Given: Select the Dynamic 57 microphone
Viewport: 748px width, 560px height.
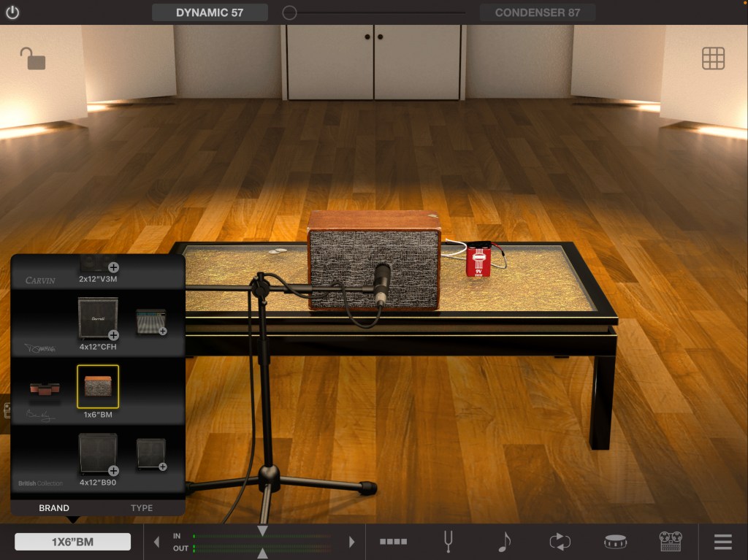Looking at the screenshot, I should pyautogui.click(x=210, y=12).
